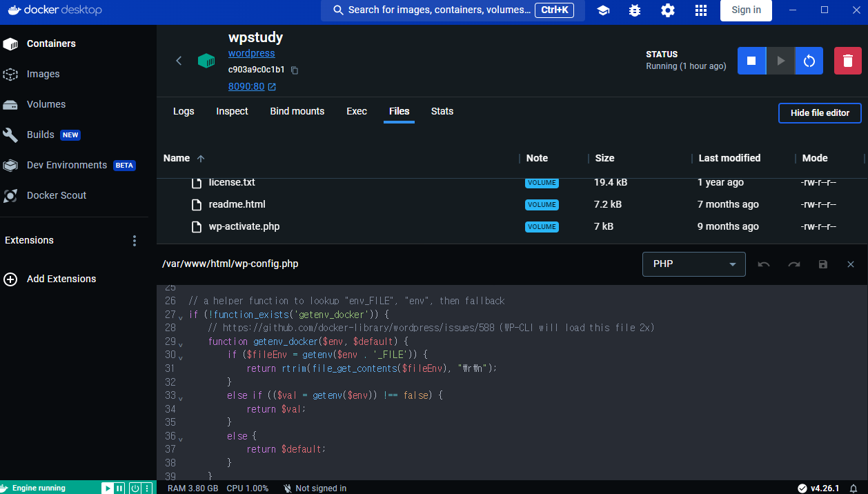
Task: Collapse code fold at line 33
Action: (x=181, y=398)
